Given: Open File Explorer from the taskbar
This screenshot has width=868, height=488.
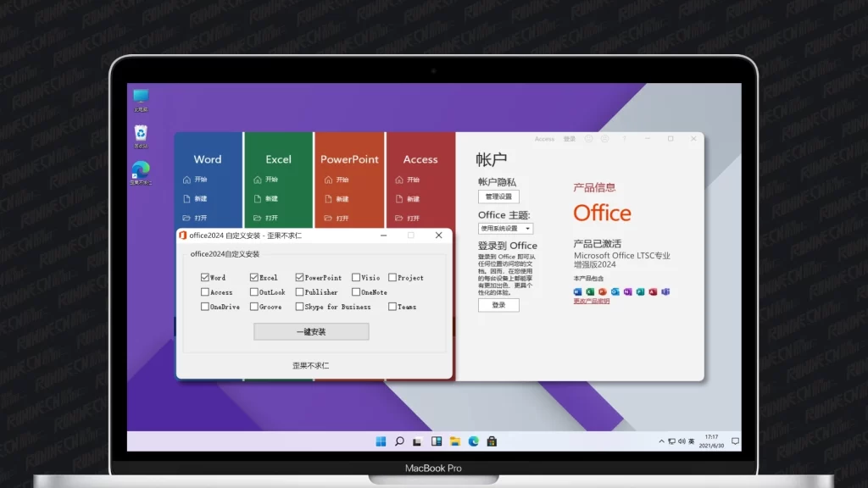Looking at the screenshot, I should 455,441.
